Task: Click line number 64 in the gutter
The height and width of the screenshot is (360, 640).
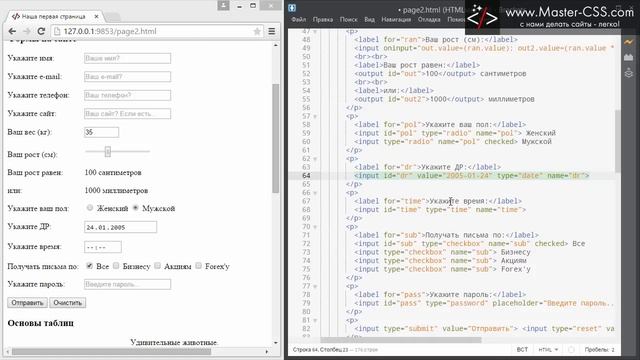Action: [306, 176]
